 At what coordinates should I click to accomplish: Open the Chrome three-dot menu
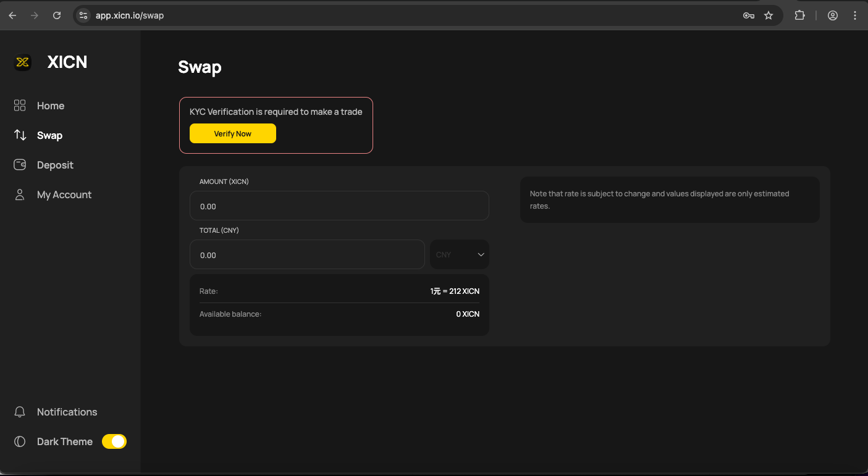click(855, 15)
